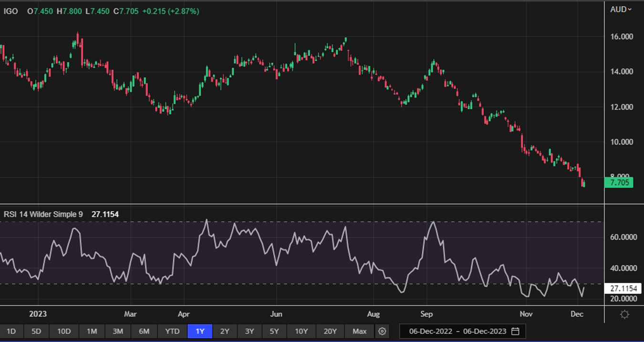Click the calendar icon in date range

click(515, 331)
